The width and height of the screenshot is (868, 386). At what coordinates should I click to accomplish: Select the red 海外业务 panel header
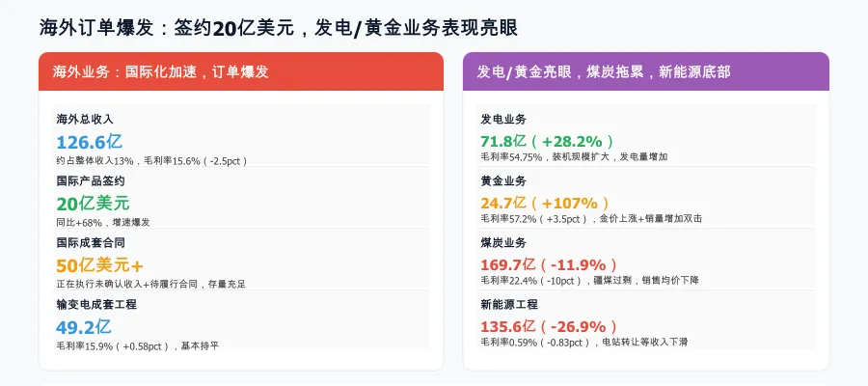[x=240, y=71]
